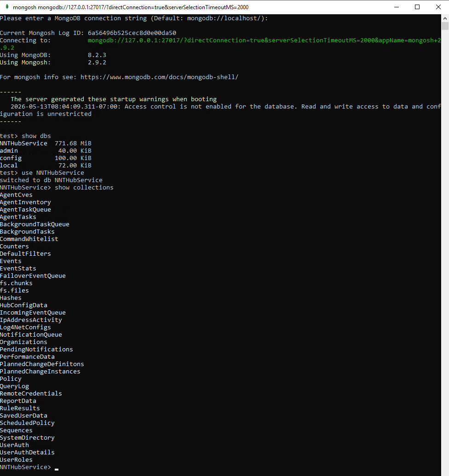Click the mongodb.com/docs/mongodb-shell URL

pyautogui.click(x=159, y=77)
